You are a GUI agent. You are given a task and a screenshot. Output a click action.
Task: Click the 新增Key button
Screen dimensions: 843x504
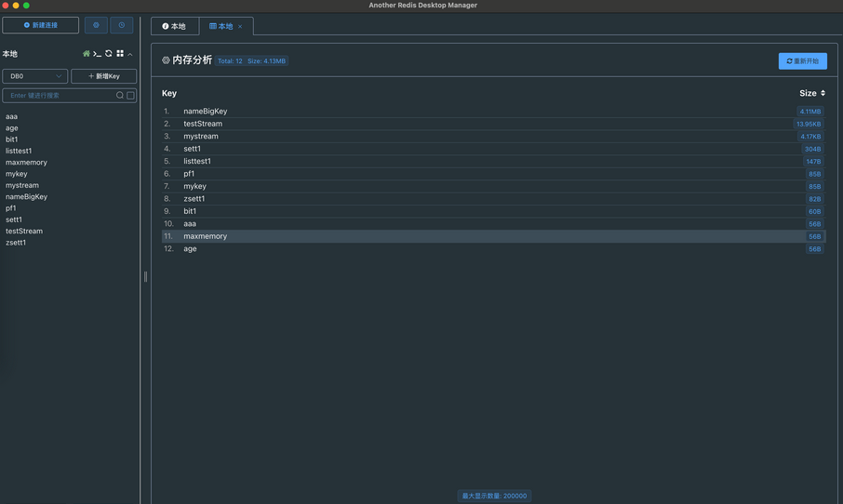104,76
